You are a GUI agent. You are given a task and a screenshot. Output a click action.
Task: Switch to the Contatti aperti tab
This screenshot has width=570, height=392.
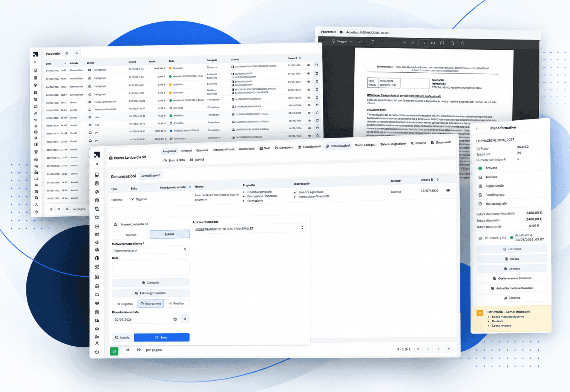[150, 175]
